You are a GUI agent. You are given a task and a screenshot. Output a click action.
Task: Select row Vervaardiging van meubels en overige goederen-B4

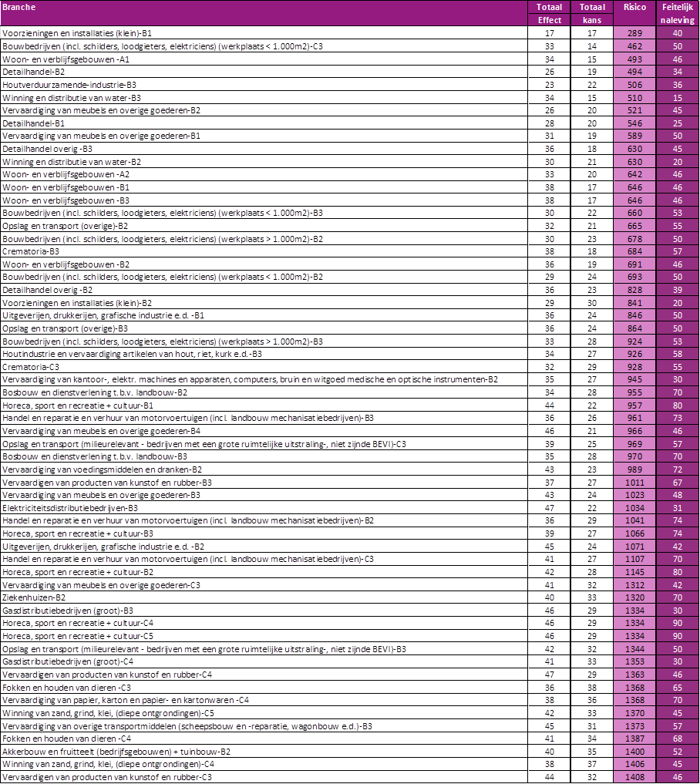tap(349, 430)
